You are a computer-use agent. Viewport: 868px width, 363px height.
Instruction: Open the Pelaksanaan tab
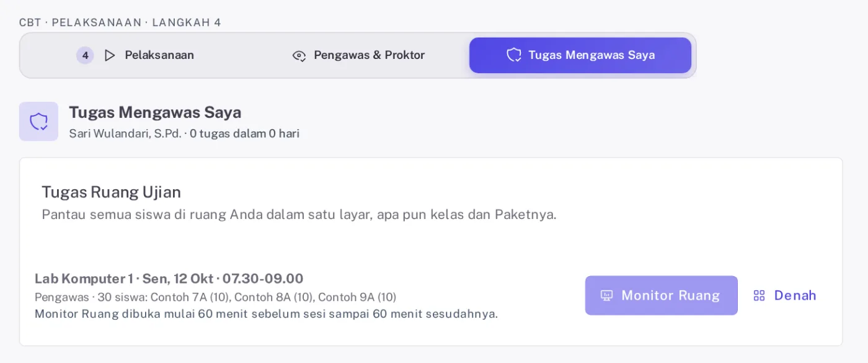[x=135, y=55]
